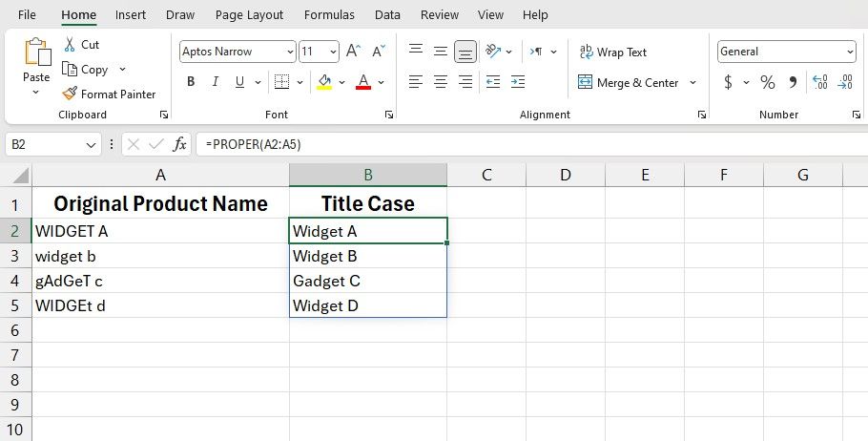Viewport: 868px width, 441px height.
Task: Click the Increase Decimal icon
Action: pyautogui.click(x=819, y=83)
